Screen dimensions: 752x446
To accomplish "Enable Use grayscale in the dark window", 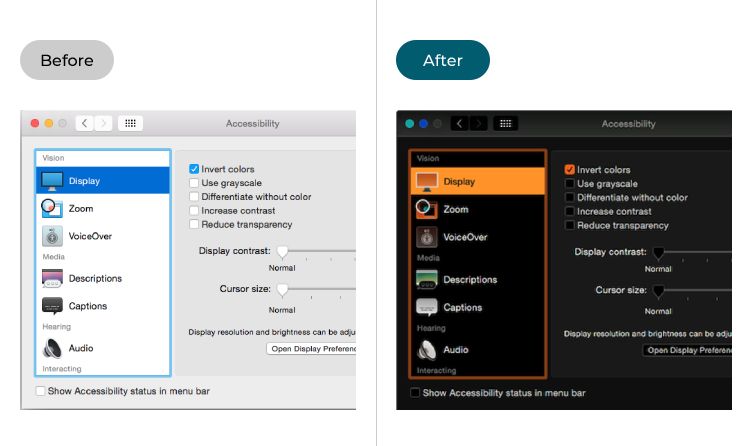I will tap(570, 184).
